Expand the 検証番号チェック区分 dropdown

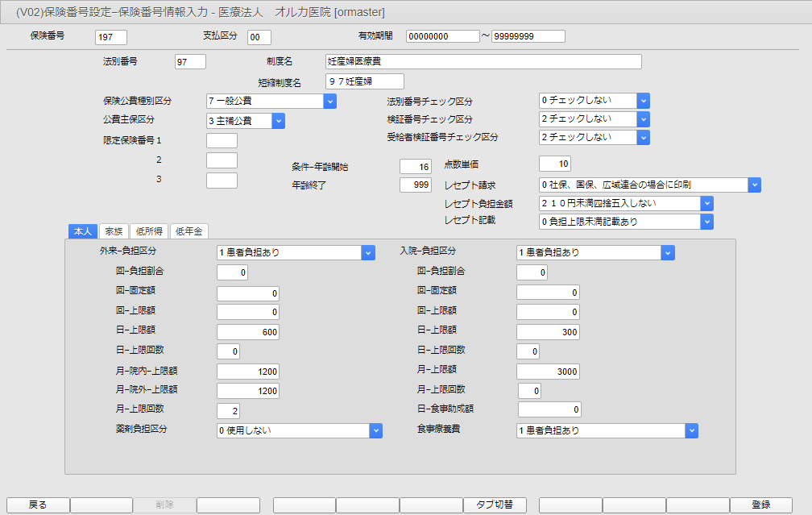643,119
